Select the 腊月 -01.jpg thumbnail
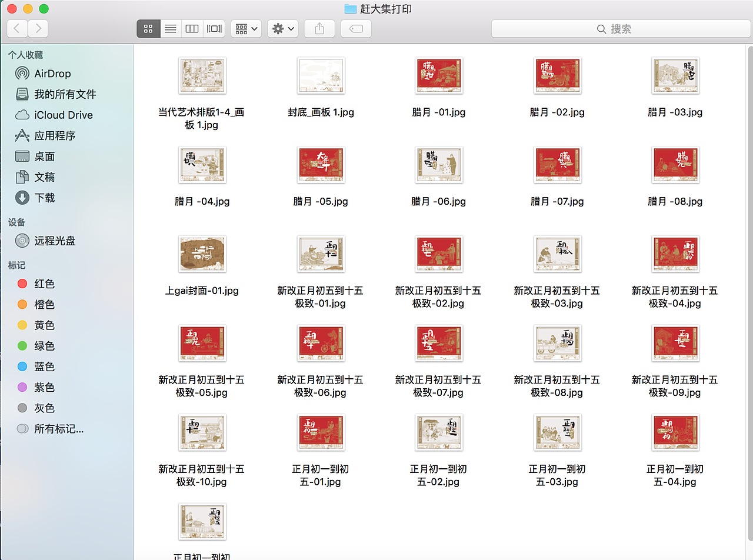This screenshot has width=753, height=560. pos(439,75)
